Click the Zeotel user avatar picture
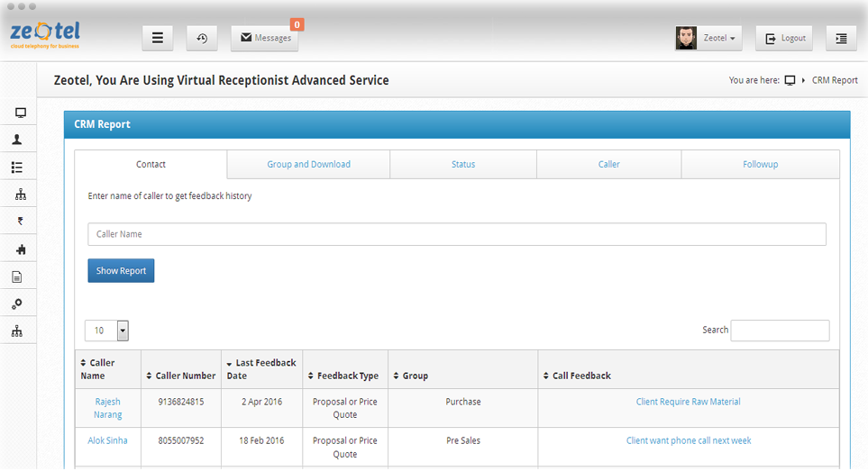The height and width of the screenshot is (471, 868). click(x=686, y=38)
